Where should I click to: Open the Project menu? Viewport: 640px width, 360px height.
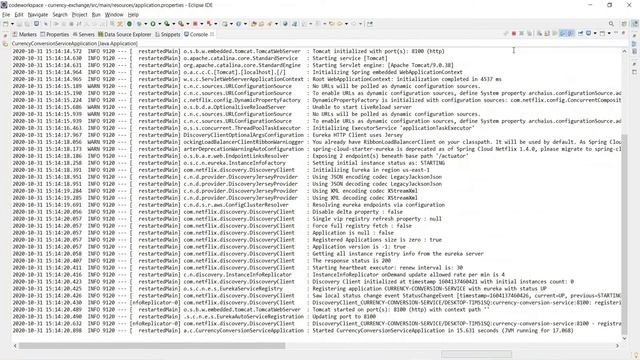(x=80, y=15)
